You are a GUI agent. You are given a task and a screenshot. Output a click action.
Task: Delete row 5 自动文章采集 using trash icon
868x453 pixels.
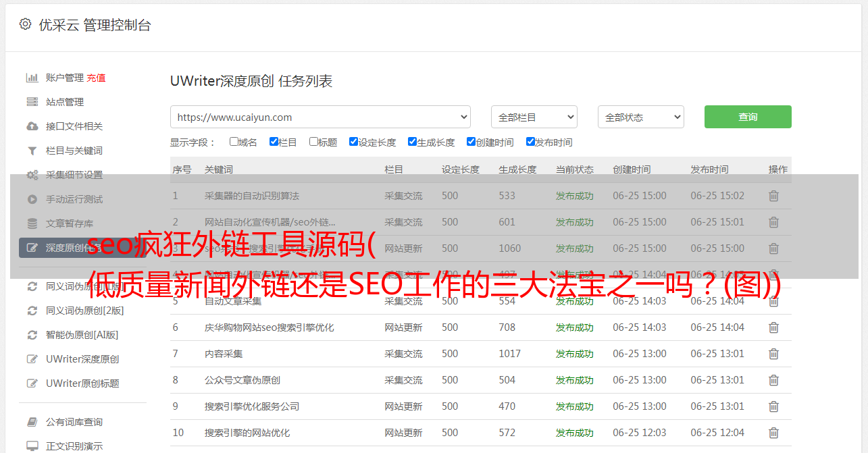(x=773, y=301)
